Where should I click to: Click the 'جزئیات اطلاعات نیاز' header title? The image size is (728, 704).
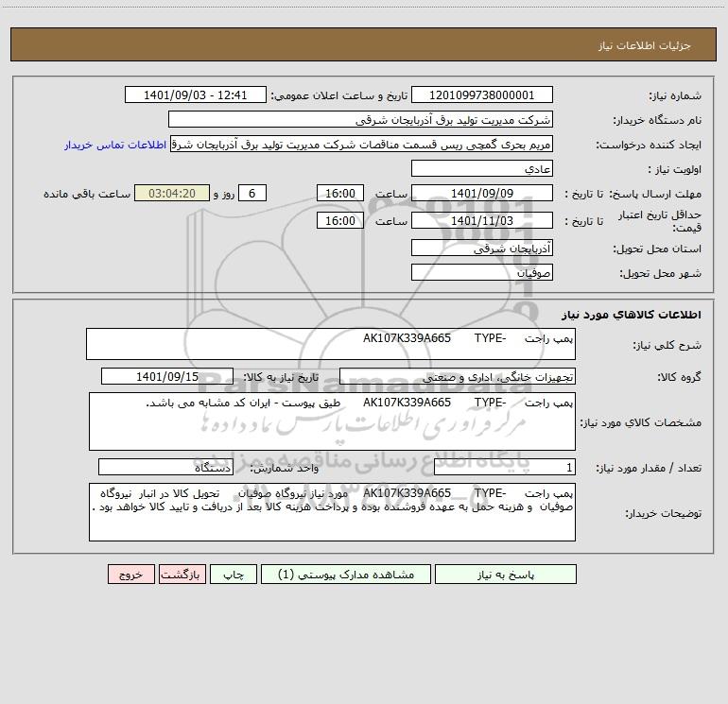(x=645, y=45)
